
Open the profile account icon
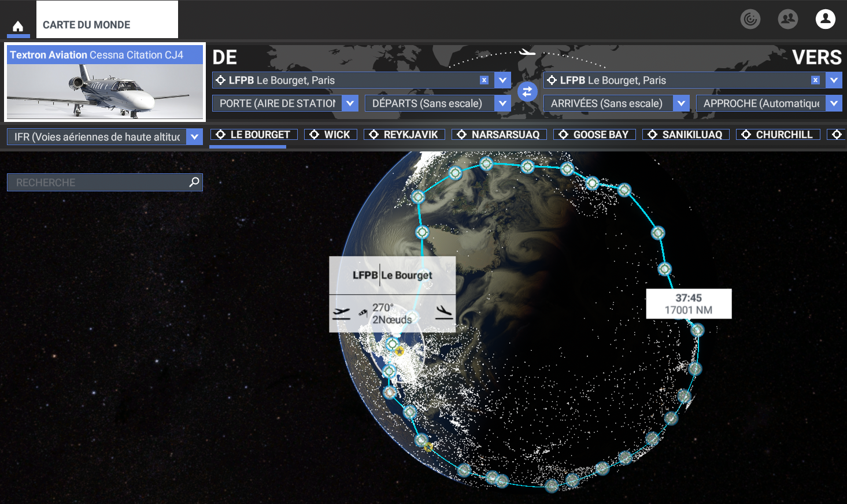click(826, 19)
